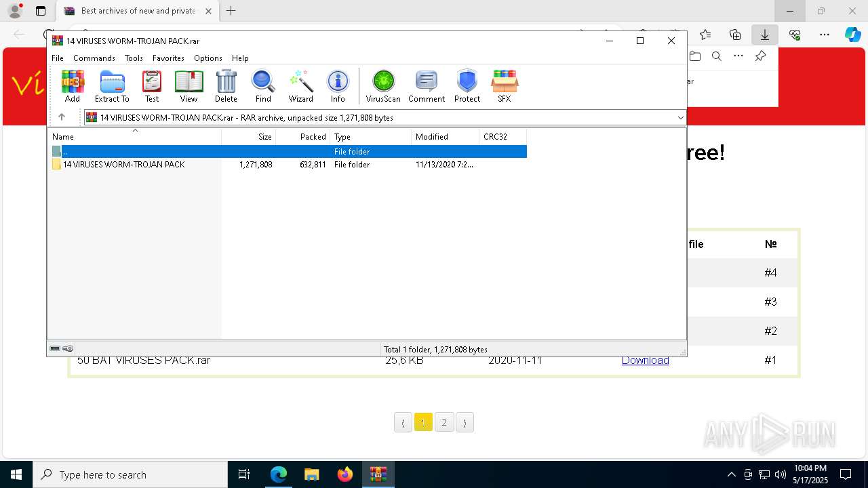The image size is (868, 488).
Task: Click the Delete trash can icon
Action: pyautogui.click(x=226, y=86)
